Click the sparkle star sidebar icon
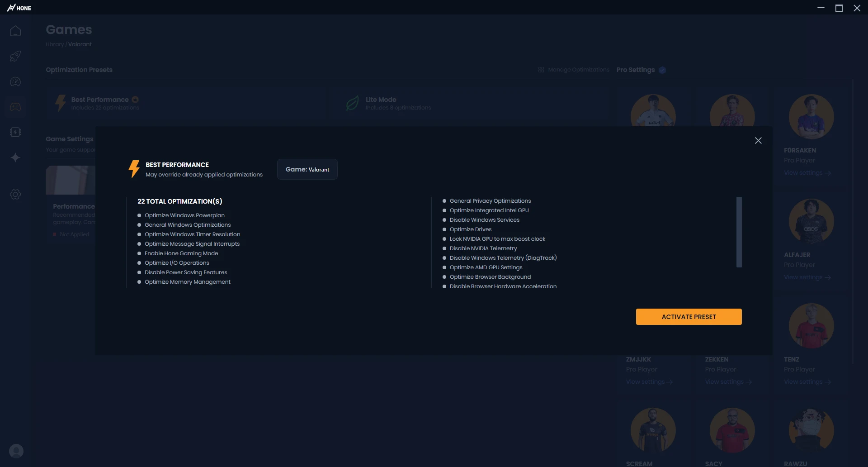 click(15, 158)
